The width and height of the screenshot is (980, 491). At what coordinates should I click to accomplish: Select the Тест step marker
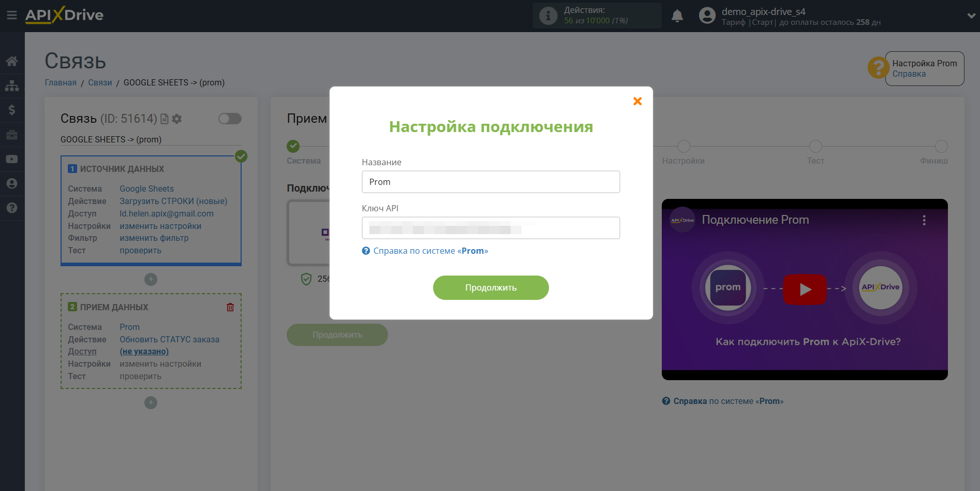[x=815, y=146]
